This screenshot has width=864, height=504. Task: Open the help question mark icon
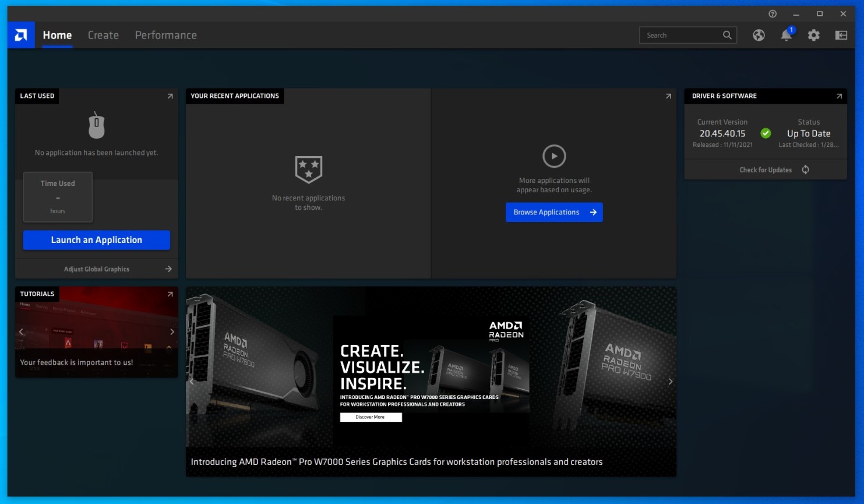pos(773,14)
